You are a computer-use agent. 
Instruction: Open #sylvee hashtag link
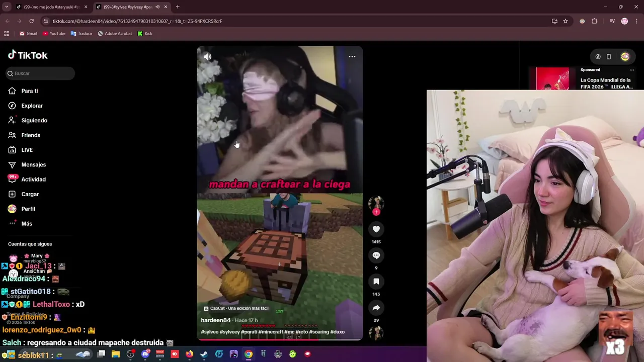(210, 332)
